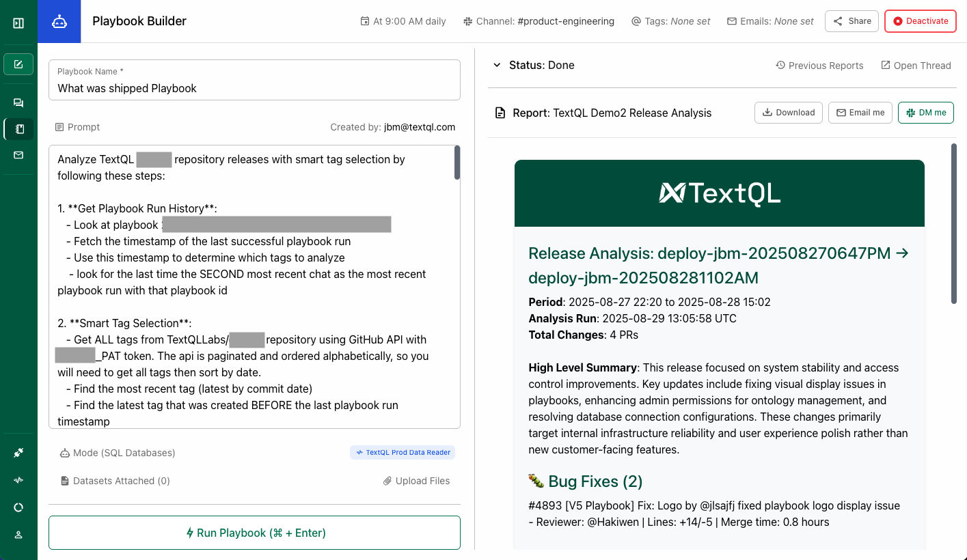Open the Channel #product-engineering setting

(539, 21)
